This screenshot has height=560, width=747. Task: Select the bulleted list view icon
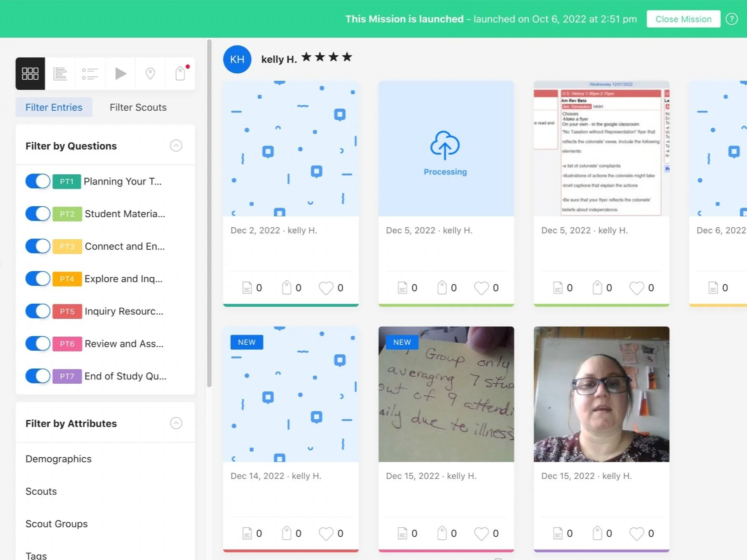click(90, 73)
